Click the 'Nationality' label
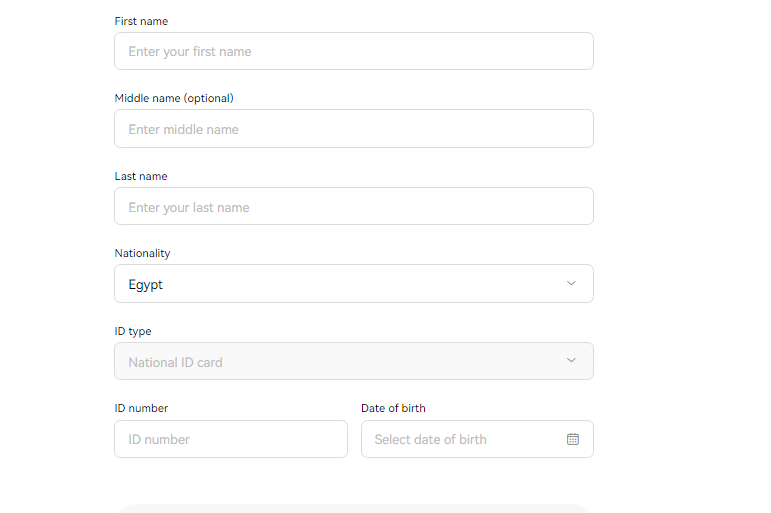771x513 pixels. point(142,253)
